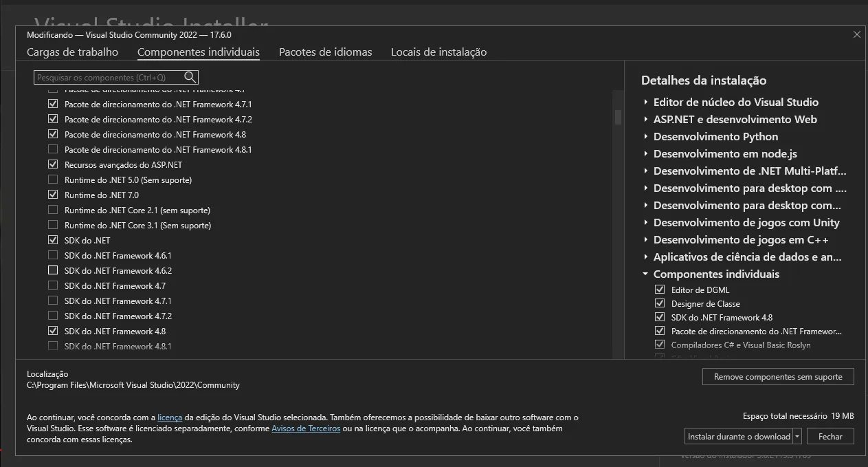Open the Cargas de trabalho tab
The width and height of the screenshot is (868, 467).
coord(72,52)
